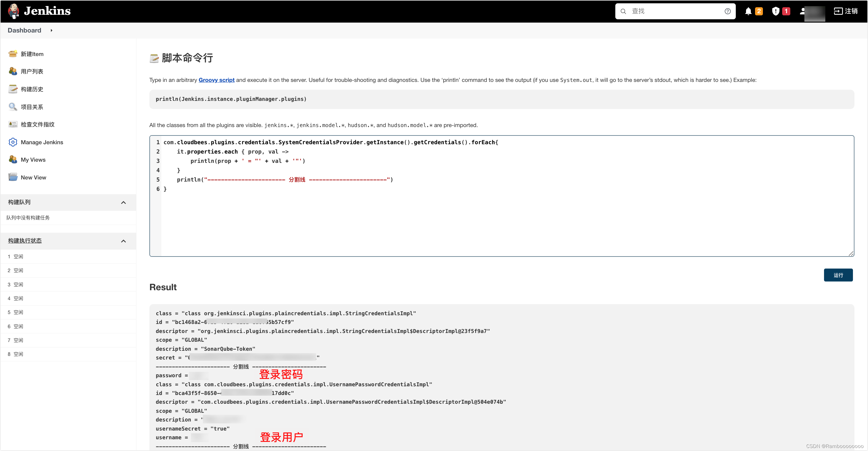Click the 用户列表 people icon

pyautogui.click(x=13, y=71)
